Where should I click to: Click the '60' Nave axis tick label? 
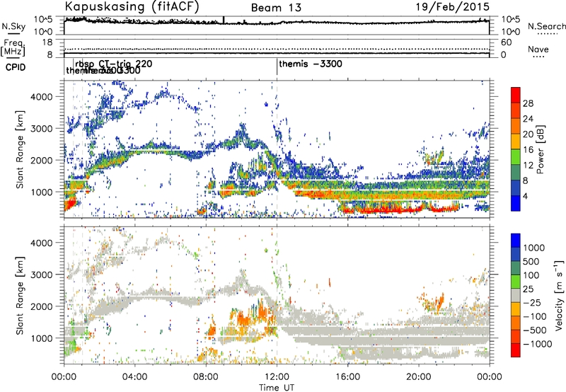(507, 42)
